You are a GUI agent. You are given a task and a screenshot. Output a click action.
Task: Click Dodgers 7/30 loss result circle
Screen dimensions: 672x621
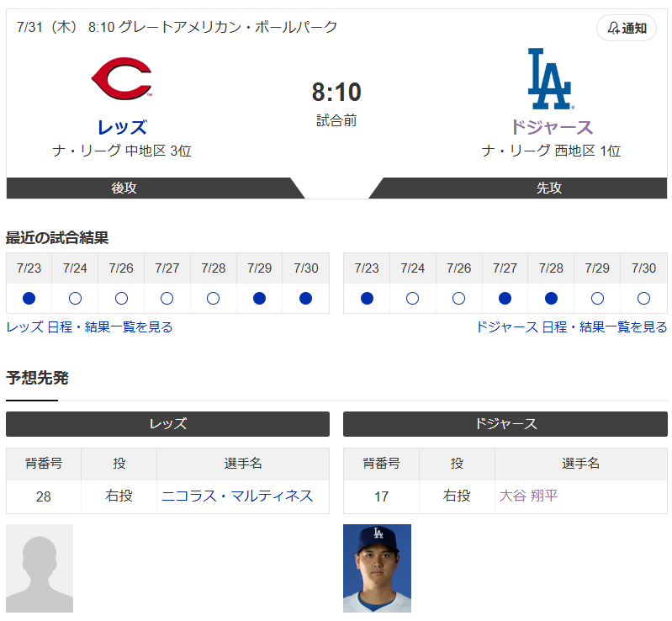click(643, 298)
